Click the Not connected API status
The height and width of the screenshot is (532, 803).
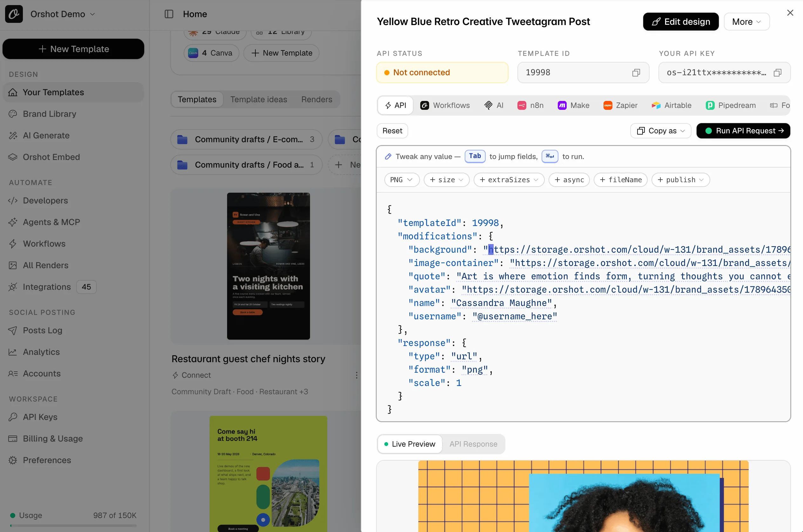442,73
